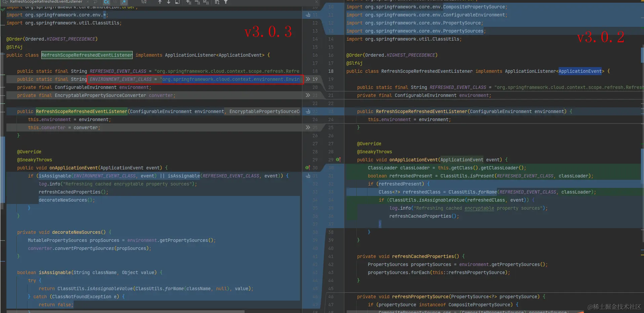644x313 pixels.
Task: Click the find bar search field
Action: (x=46, y=2)
